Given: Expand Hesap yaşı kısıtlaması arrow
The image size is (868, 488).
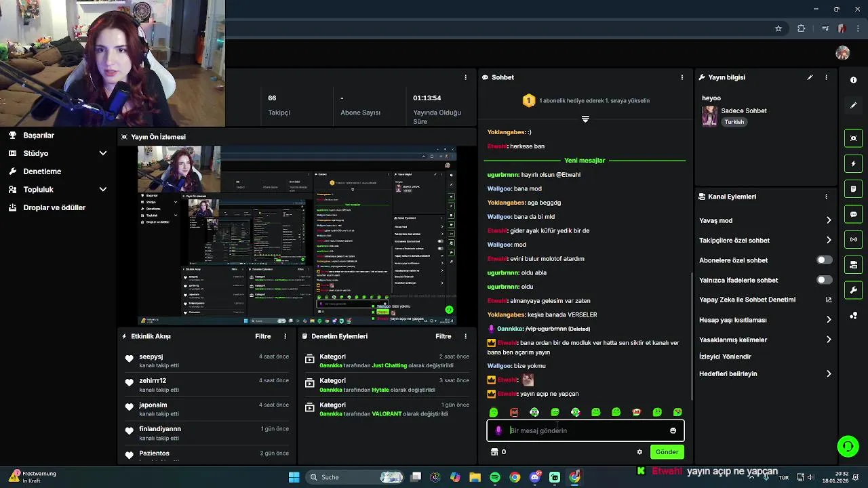Looking at the screenshot, I should [829, 320].
